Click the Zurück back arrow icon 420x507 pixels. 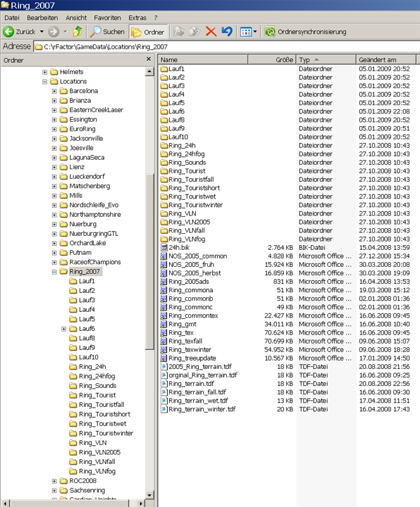coord(9,31)
